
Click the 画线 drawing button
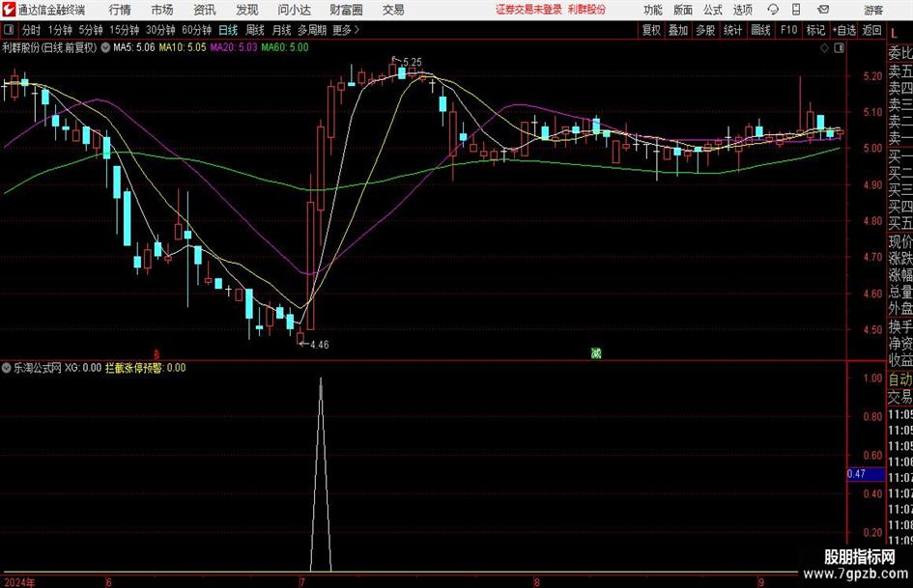[x=760, y=30]
